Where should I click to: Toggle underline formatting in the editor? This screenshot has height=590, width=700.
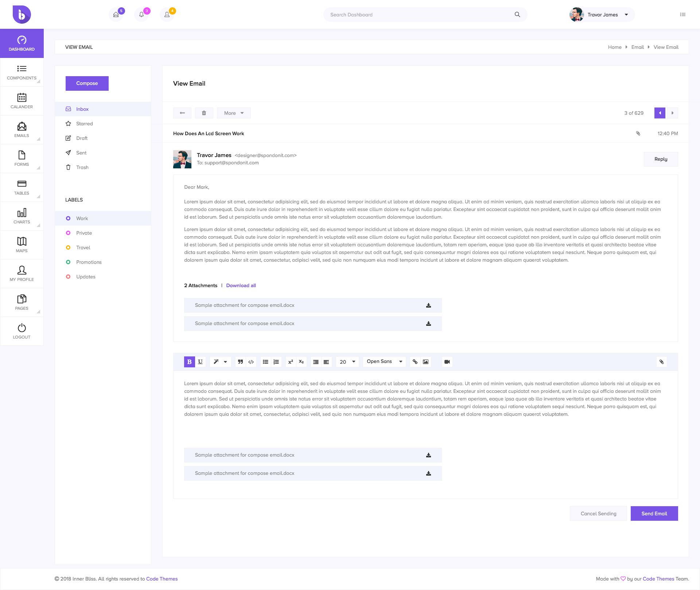coord(200,362)
